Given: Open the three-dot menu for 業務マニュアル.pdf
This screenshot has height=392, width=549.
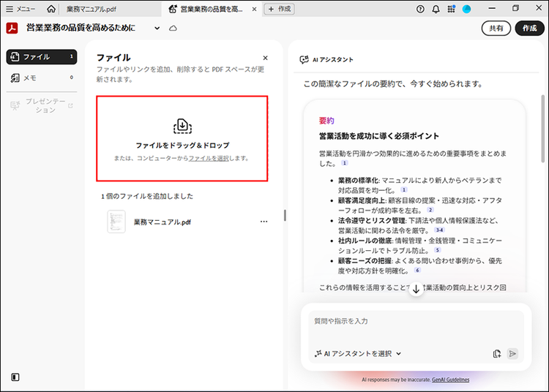Looking at the screenshot, I should 264,222.
